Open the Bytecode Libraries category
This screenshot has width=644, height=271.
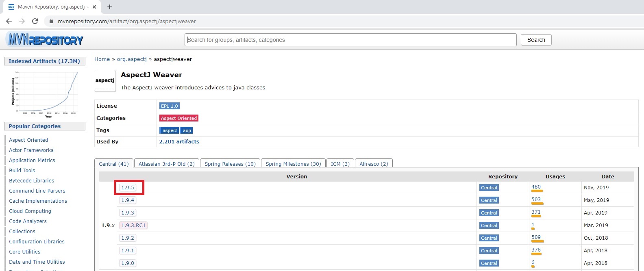coord(32,180)
